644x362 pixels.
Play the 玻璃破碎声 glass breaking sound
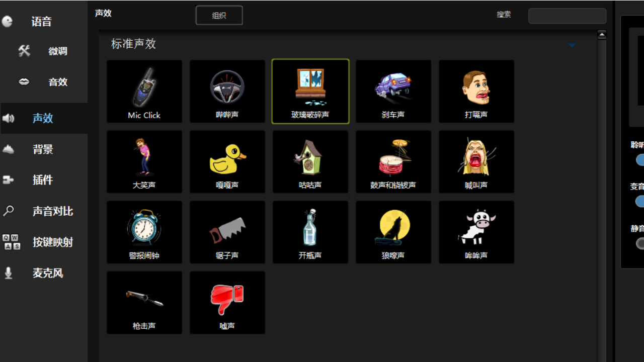point(310,91)
